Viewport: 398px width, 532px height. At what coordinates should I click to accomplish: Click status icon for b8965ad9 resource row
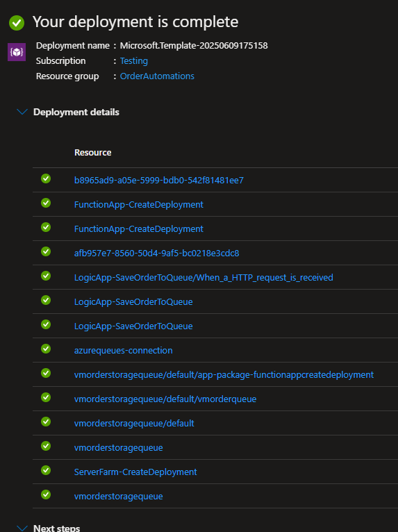click(46, 178)
